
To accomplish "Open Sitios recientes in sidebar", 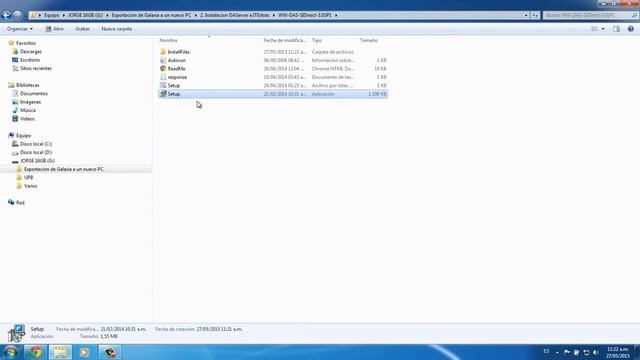I will tap(36, 68).
